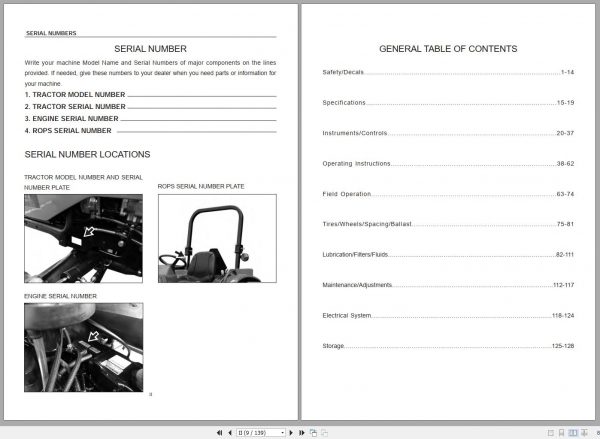The width and height of the screenshot is (600, 439).
Task: Click the Maintenance/Adjustments contents entry
Action: point(448,285)
